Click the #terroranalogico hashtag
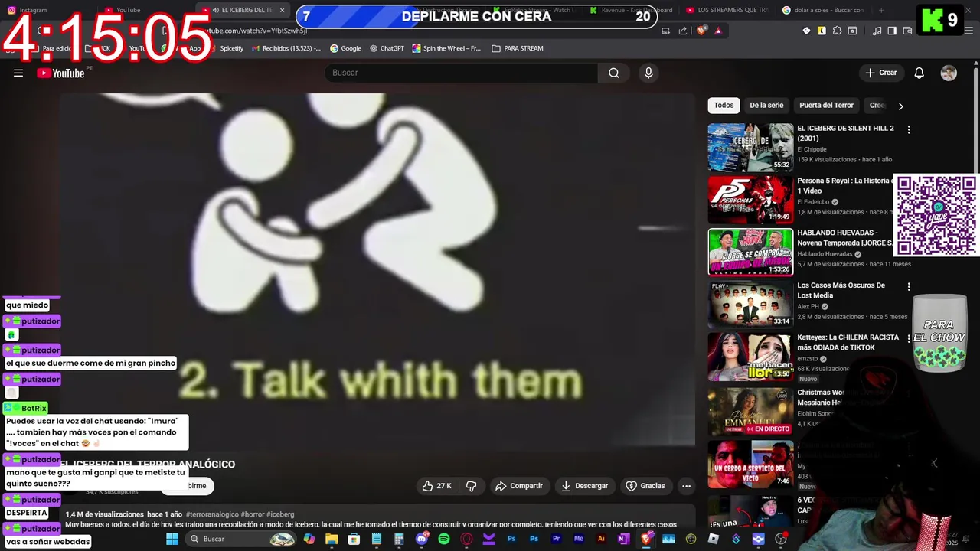 pyautogui.click(x=211, y=514)
